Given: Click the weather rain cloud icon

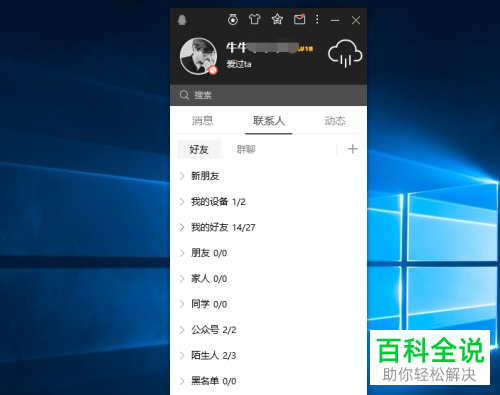Looking at the screenshot, I should coord(345,53).
